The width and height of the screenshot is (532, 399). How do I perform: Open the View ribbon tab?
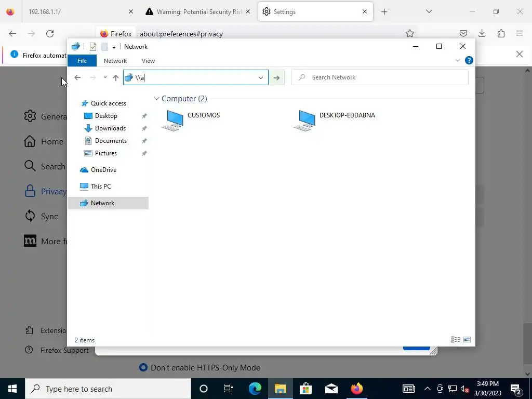click(x=148, y=61)
